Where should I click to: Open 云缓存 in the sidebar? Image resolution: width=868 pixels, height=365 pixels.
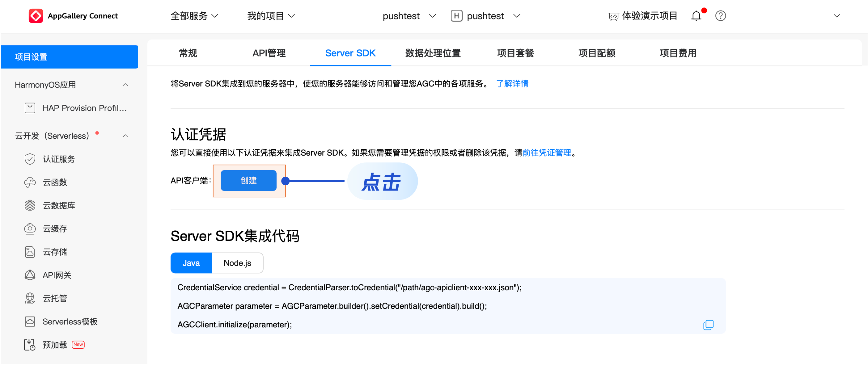(55, 229)
